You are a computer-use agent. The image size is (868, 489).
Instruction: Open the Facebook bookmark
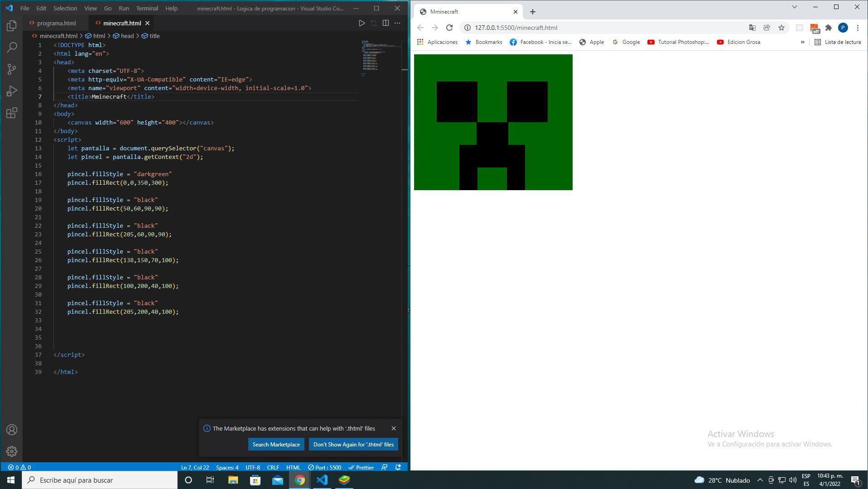pyautogui.click(x=540, y=42)
